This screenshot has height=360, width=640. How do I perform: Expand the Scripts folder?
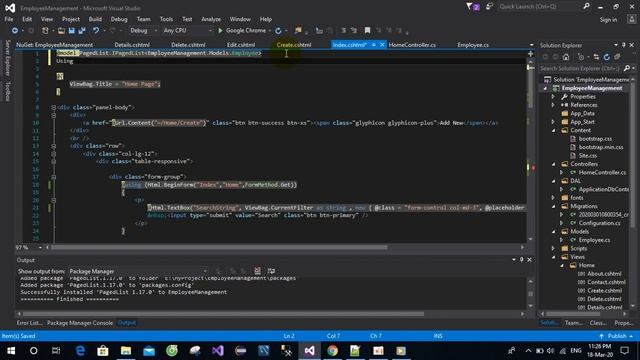(x=553, y=248)
